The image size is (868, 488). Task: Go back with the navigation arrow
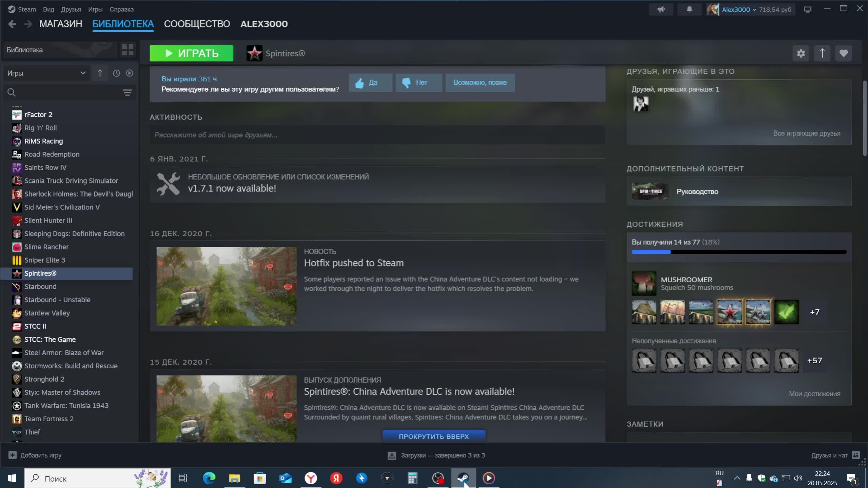click(x=12, y=24)
